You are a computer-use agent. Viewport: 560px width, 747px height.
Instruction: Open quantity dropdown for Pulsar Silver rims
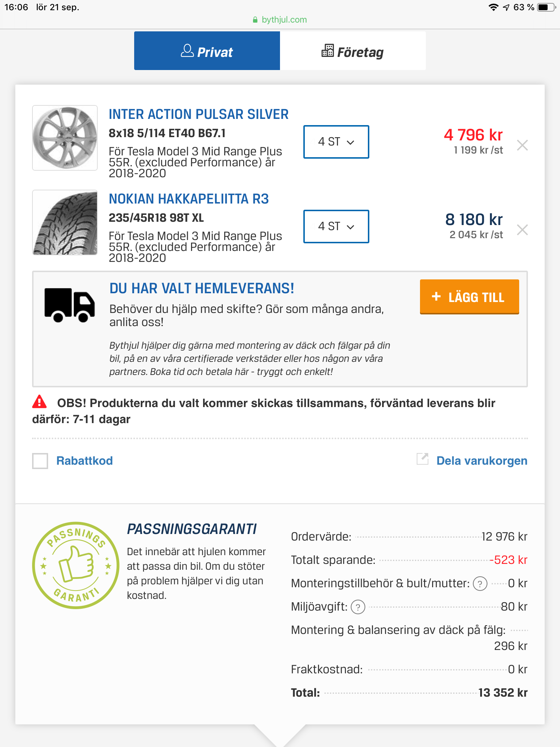[336, 142]
